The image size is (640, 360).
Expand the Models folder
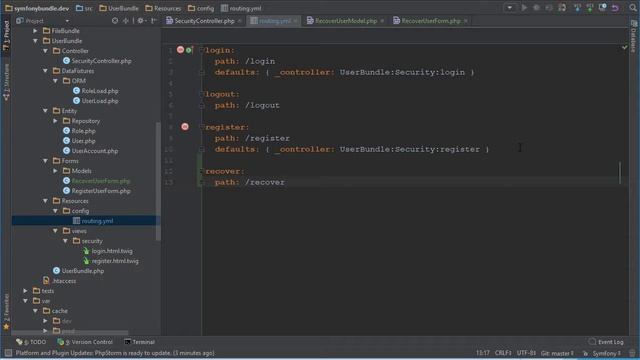pyautogui.click(x=56, y=171)
